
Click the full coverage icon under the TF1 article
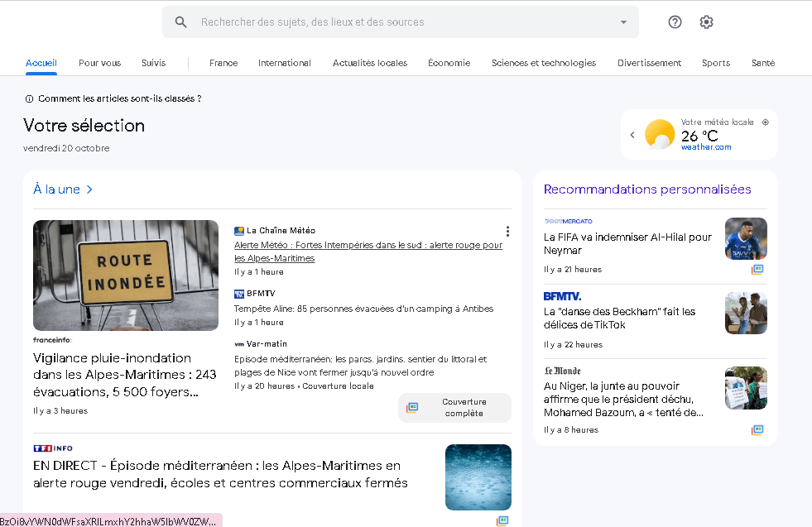tap(503, 520)
